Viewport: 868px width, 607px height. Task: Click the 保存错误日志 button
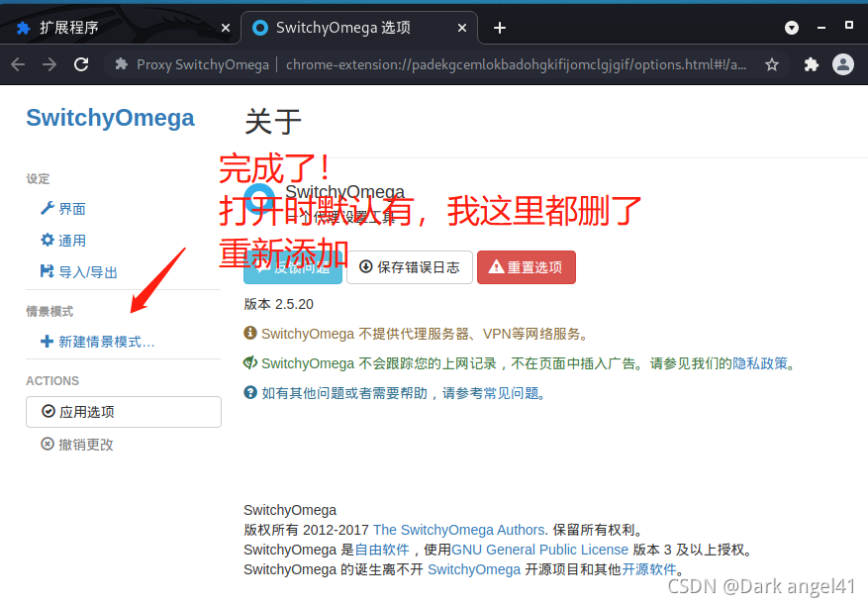(x=410, y=267)
